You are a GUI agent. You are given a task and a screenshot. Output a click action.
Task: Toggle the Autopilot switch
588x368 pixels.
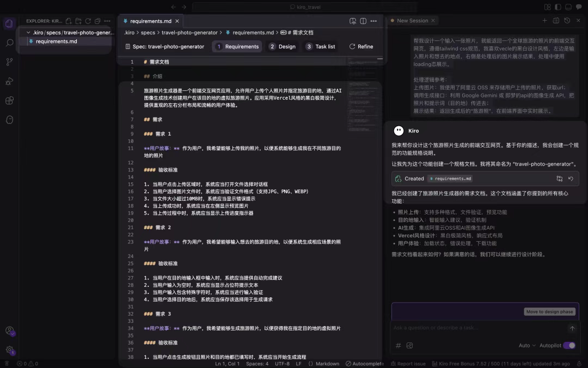[x=569, y=346]
